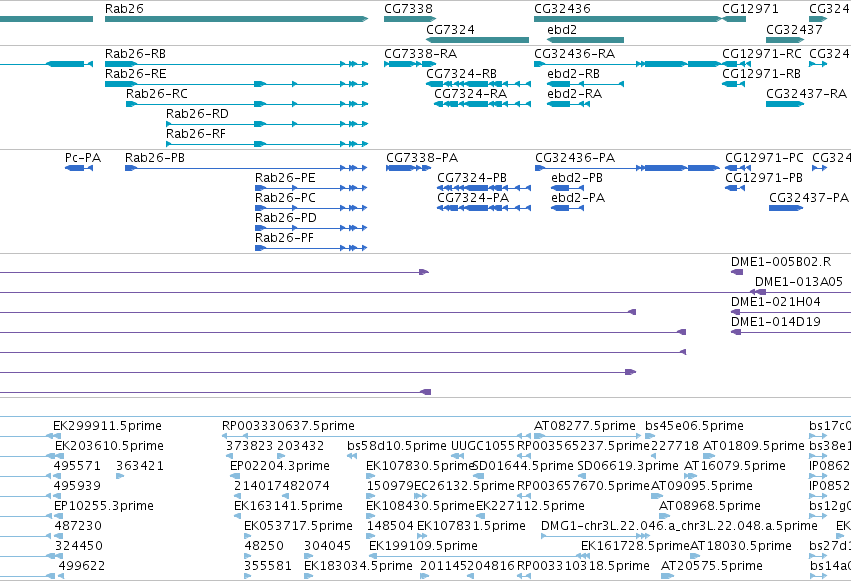Open the AT20575.5prime EST
Image resolution: width=851 pixels, height=581 pixels.
click(x=667, y=576)
